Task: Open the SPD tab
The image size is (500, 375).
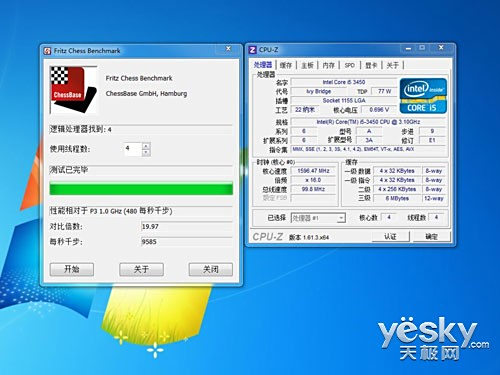Action: [x=350, y=65]
